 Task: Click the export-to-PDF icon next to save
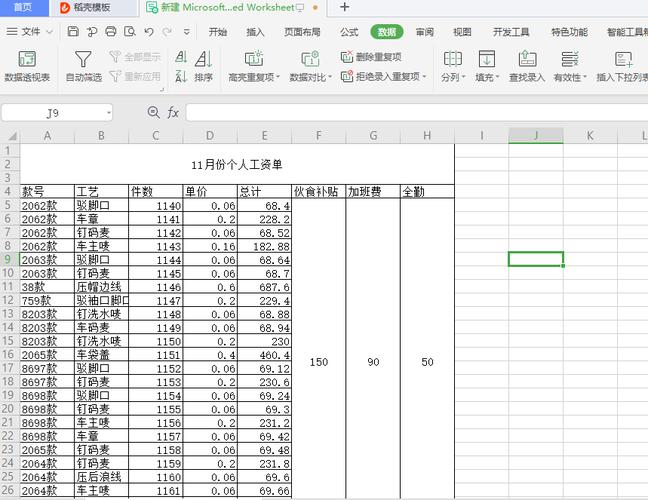(x=92, y=31)
